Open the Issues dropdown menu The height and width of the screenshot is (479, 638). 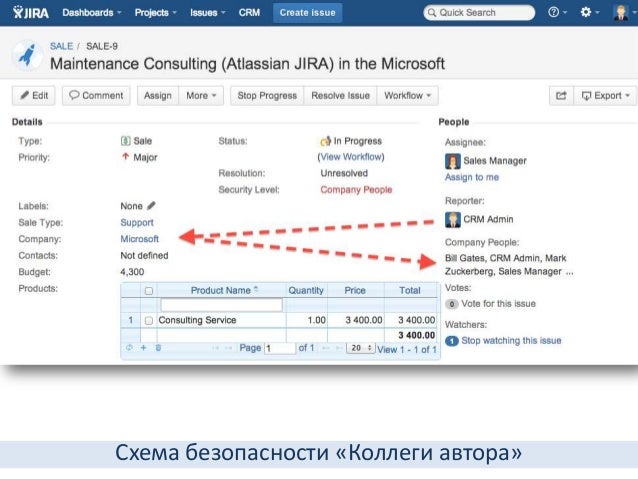[x=208, y=13]
